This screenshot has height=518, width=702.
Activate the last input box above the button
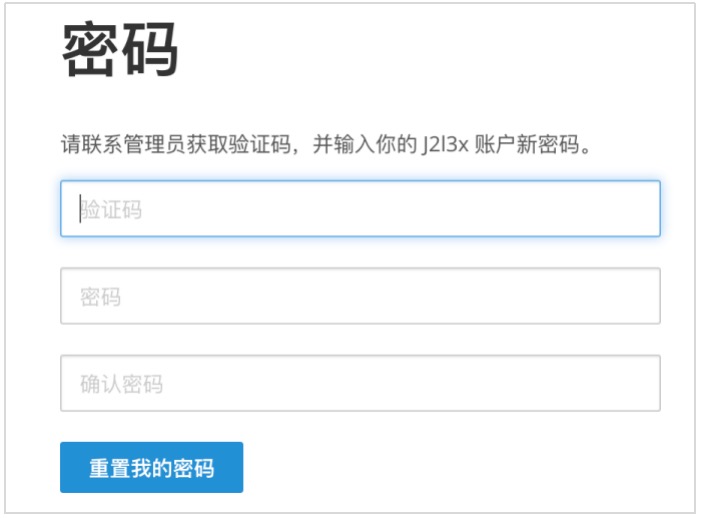coord(360,383)
